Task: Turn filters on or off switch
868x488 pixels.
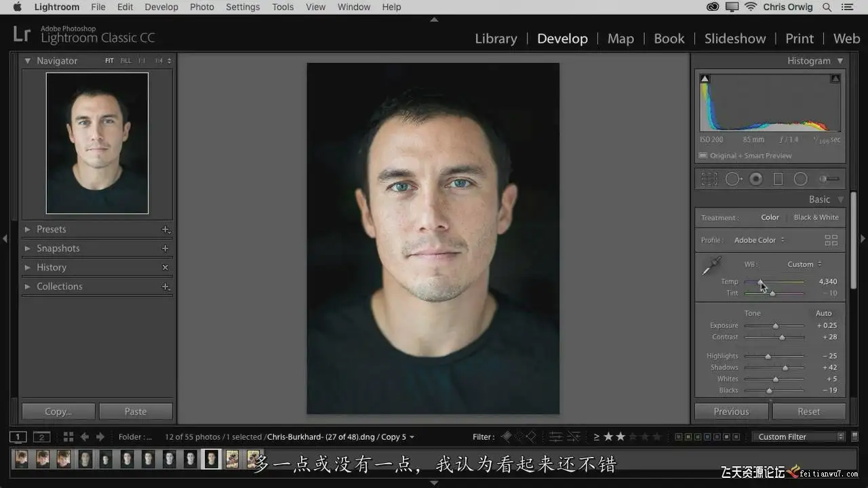Action: pyautogui.click(x=853, y=437)
